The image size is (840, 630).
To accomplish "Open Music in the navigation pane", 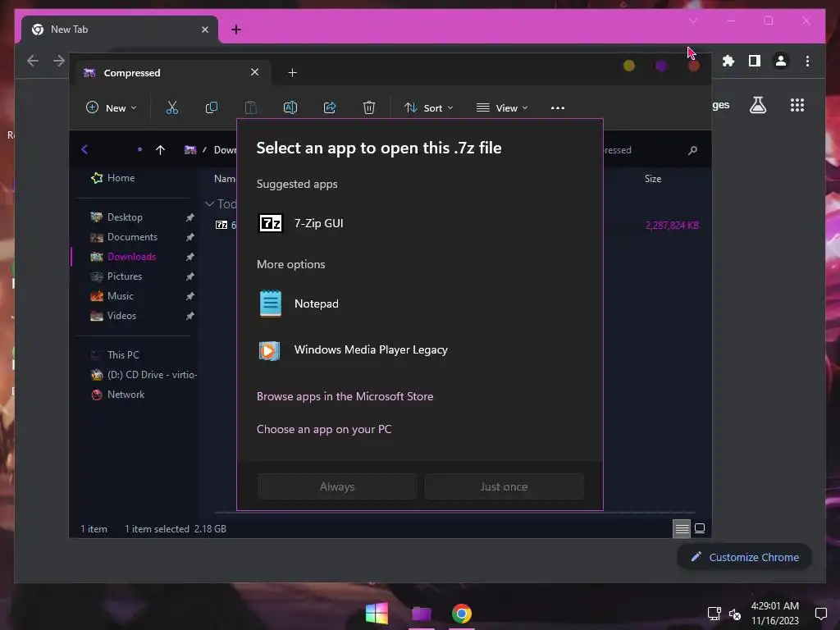I will 112,296.
